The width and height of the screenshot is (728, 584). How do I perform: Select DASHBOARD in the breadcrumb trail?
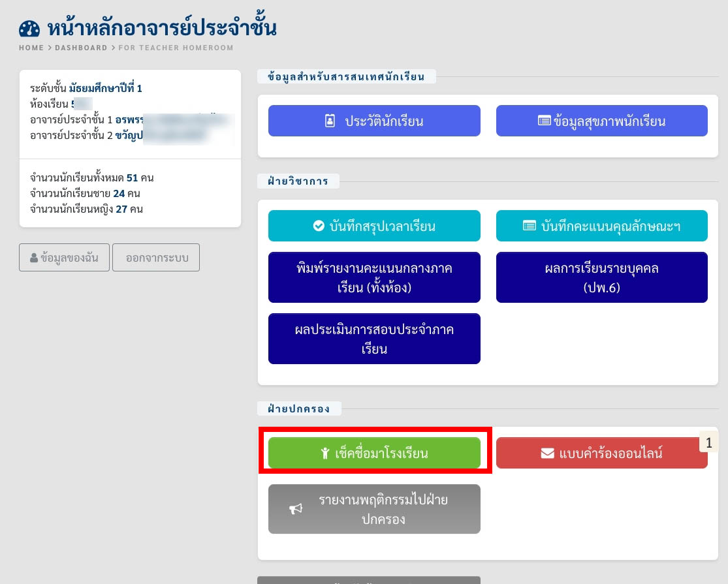81,48
